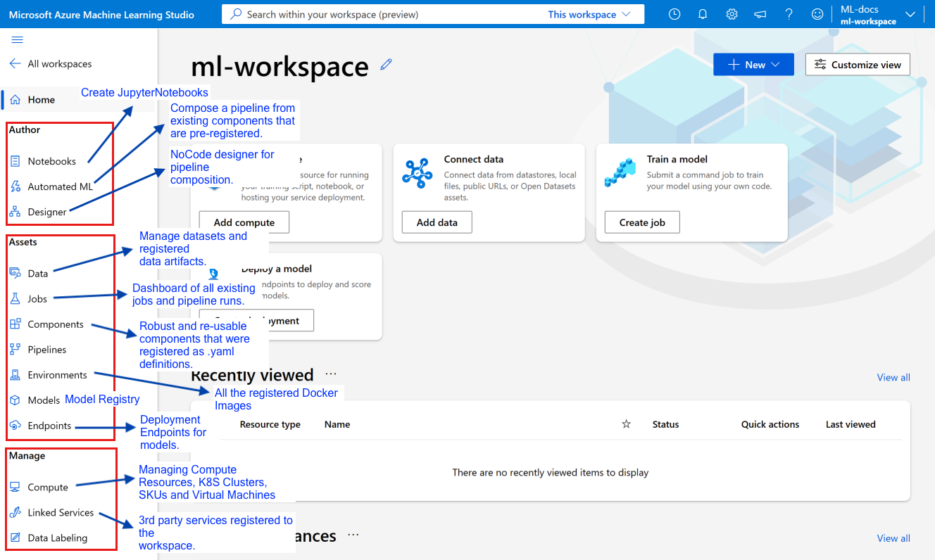Click the Models cube icon
This screenshot has height=560, width=935.
point(15,400)
